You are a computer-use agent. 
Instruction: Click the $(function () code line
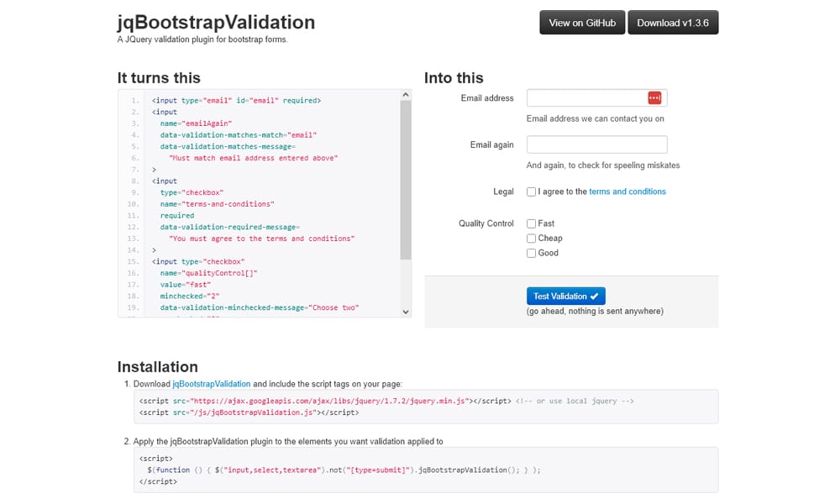pyautogui.click(x=344, y=470)
